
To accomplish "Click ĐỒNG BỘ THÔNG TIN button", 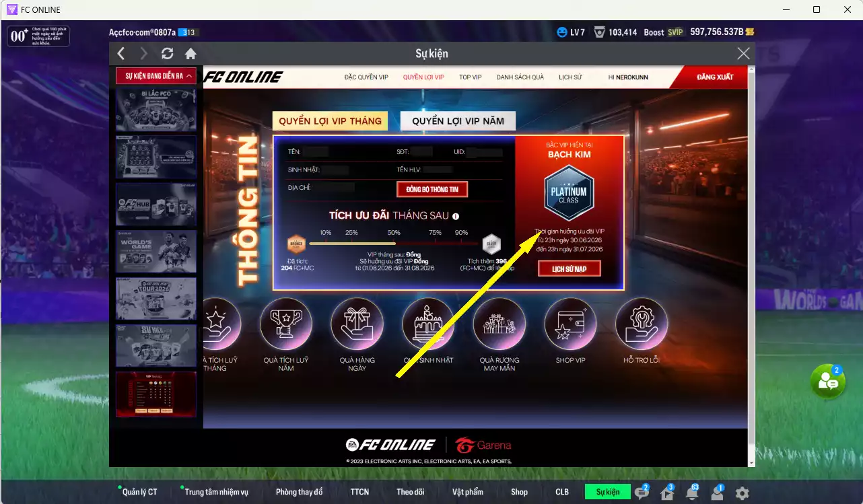I will [x=432, y=189].
